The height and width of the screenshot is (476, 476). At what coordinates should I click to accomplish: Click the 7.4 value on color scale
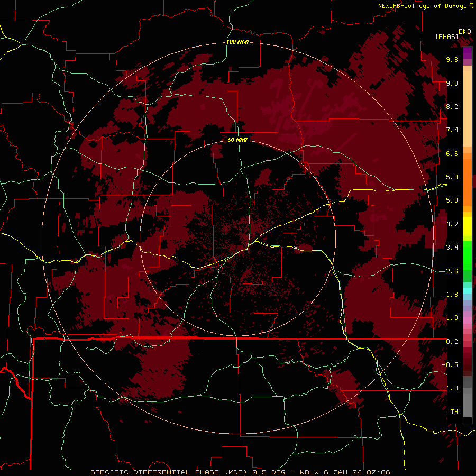pos(452,130)
